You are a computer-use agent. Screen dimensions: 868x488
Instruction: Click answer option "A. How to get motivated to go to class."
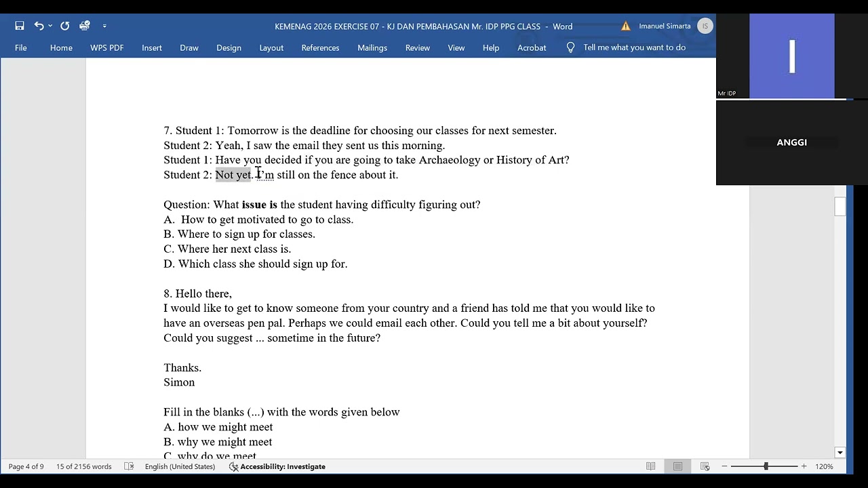coord(258,220)
